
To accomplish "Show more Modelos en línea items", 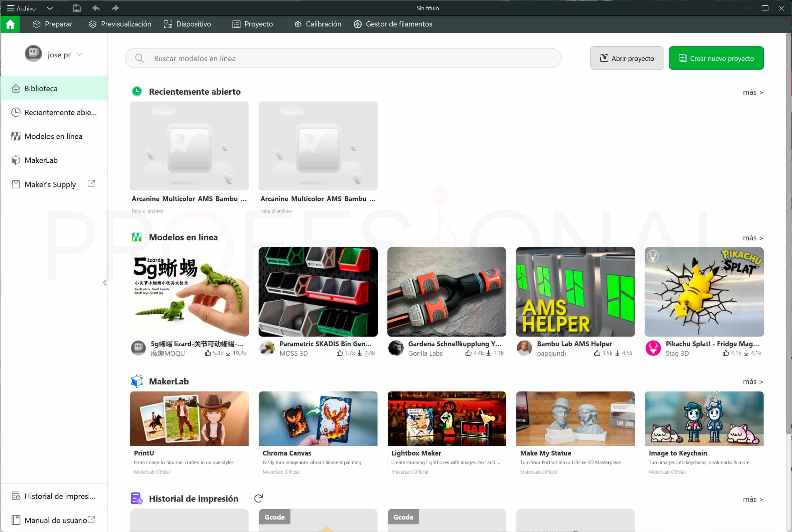I will (x=753, y=238).
